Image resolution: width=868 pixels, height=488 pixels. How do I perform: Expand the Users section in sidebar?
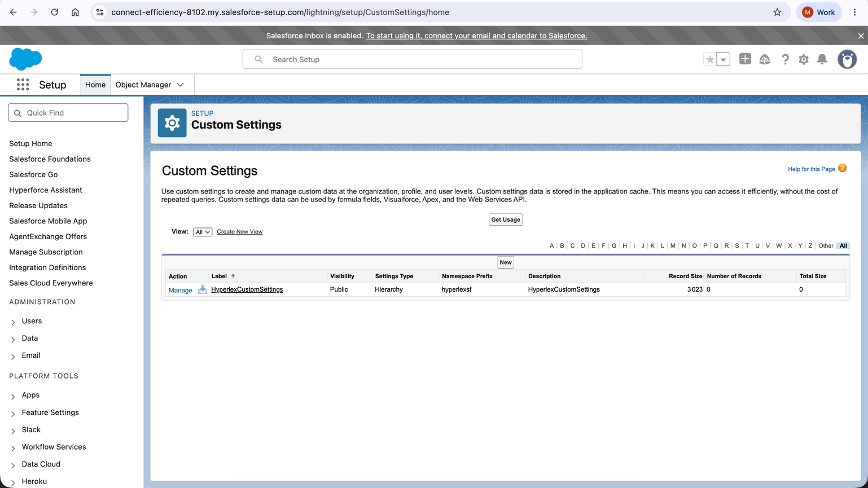13,322
